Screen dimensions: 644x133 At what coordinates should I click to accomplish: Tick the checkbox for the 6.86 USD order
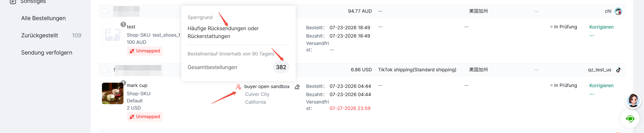pos(104,70)
